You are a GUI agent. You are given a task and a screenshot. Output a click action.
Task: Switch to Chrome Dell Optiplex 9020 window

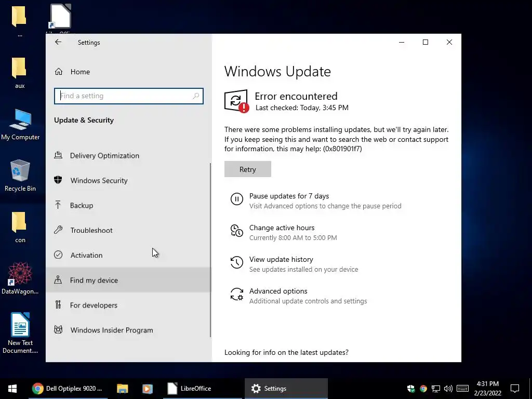tap(68, 389)
